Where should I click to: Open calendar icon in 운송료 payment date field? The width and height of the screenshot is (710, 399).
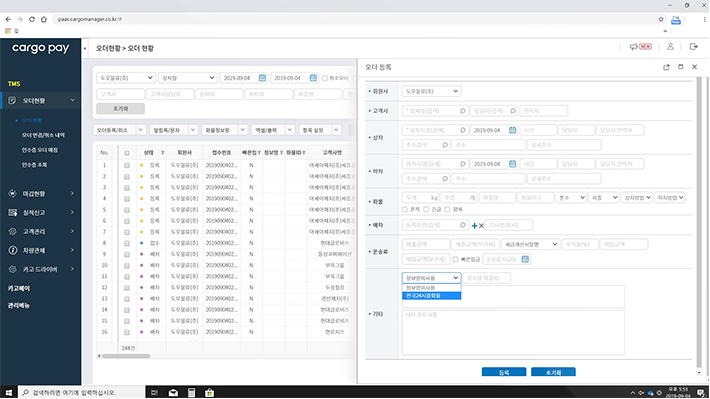coord(525,259)
